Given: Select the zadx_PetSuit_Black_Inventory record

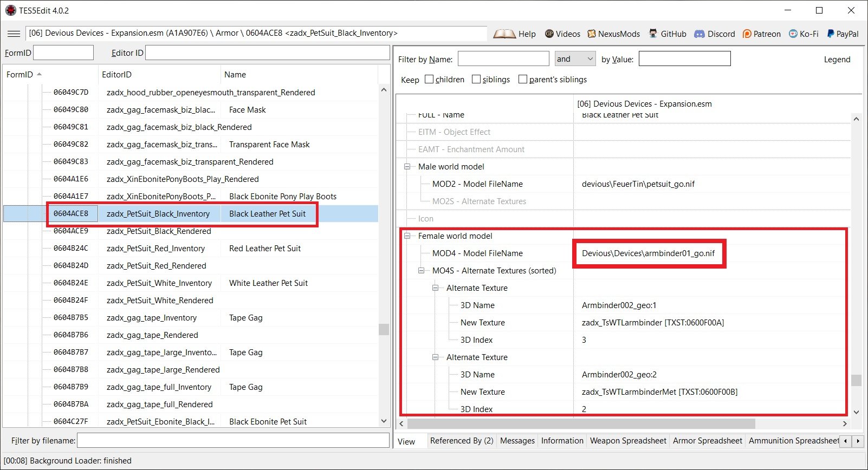Looking at the screenshot, I should tap(190, 214).
